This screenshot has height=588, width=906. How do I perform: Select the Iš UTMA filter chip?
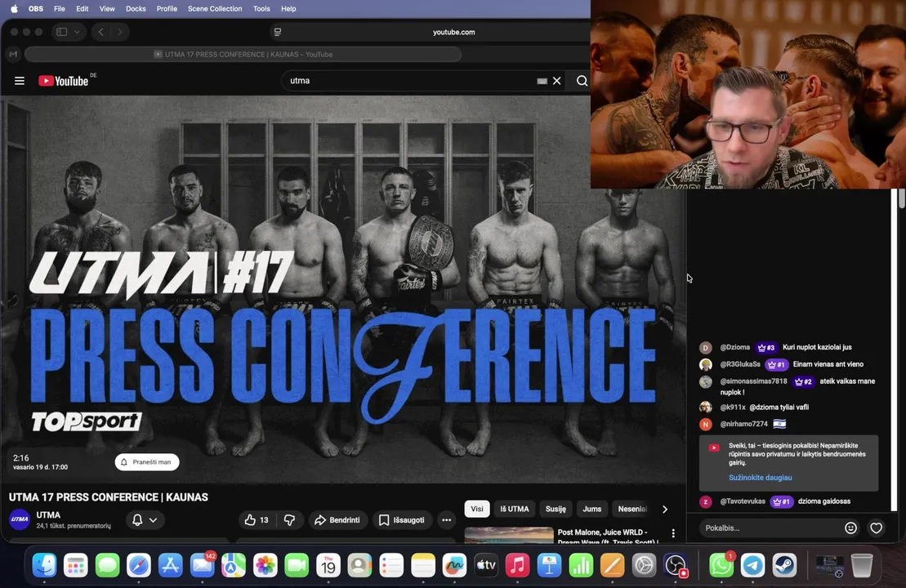tap(514, 509)
